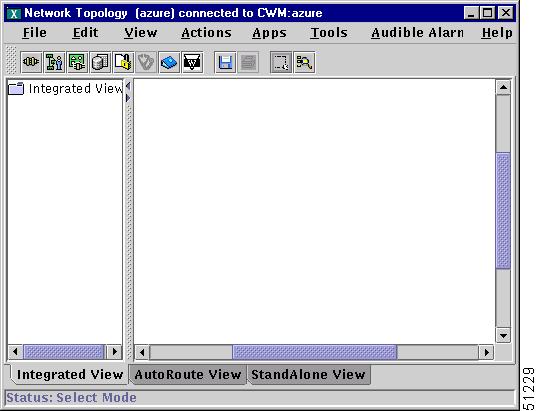This screenshot has height=411, width=537.
Task: Open the security padlock folder icon
Action: tap(124, 62)
